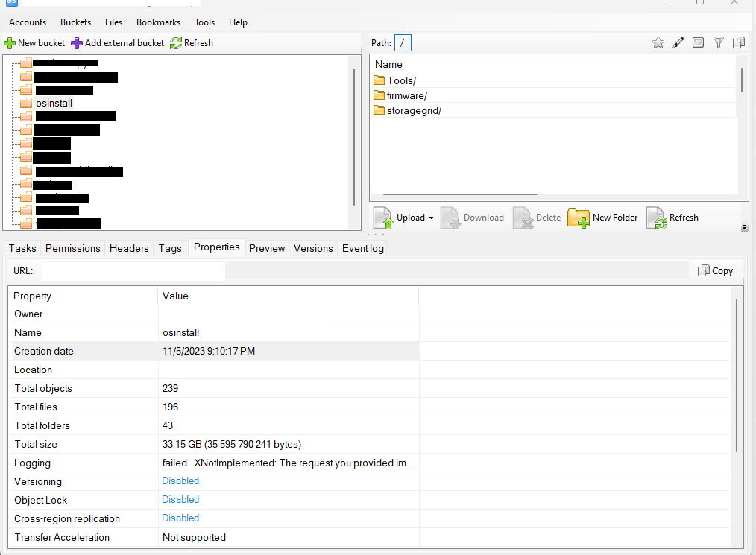Open the Accounts menu

28,22
